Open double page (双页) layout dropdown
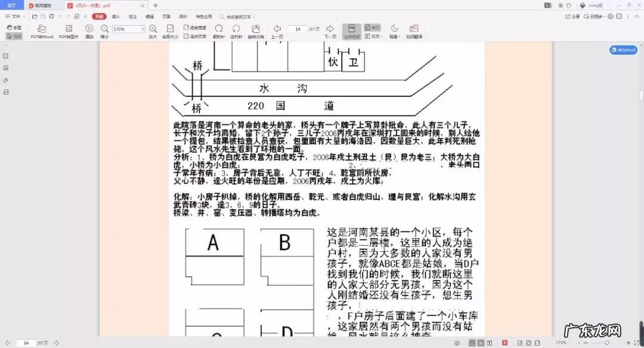The image size is (644, 348). tap(373, 36)
